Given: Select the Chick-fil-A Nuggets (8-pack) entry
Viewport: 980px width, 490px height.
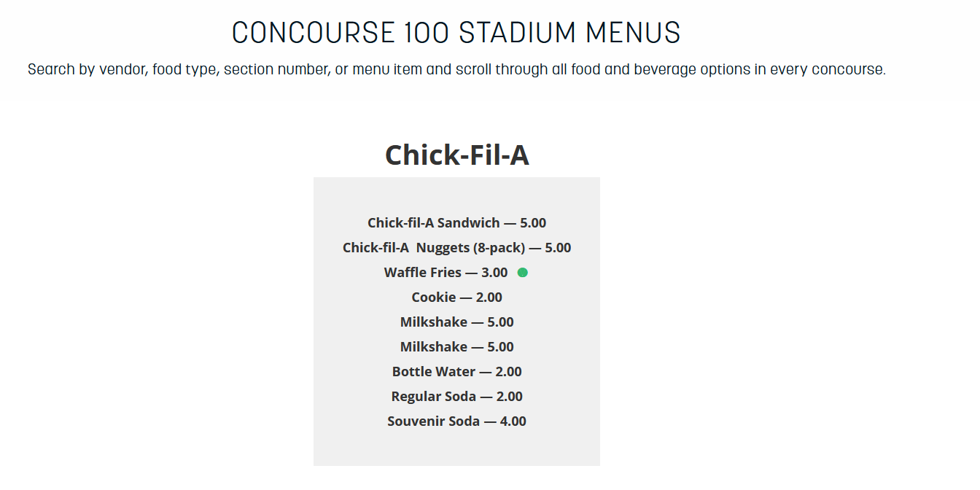Looking at the screenshot, I should pos(456,248).
